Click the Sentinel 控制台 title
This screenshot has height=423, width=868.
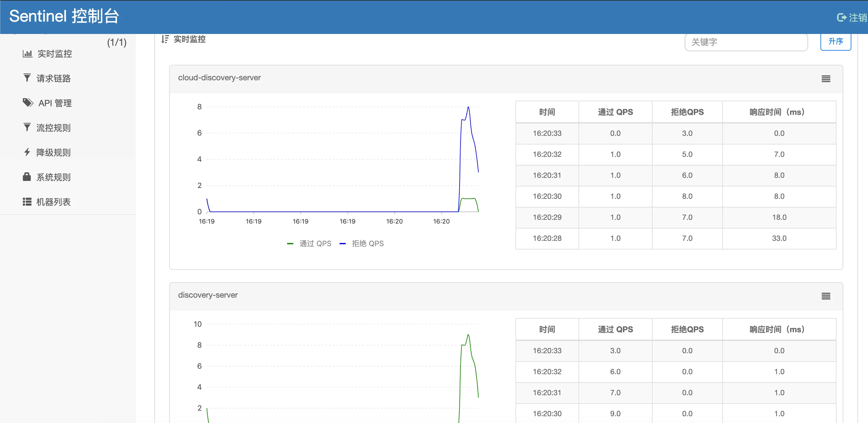(64, 16)
